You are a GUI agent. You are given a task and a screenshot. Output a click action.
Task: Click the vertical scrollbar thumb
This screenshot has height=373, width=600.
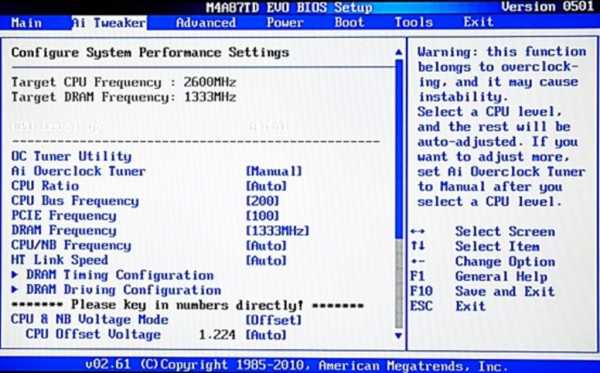coord(399,148)
